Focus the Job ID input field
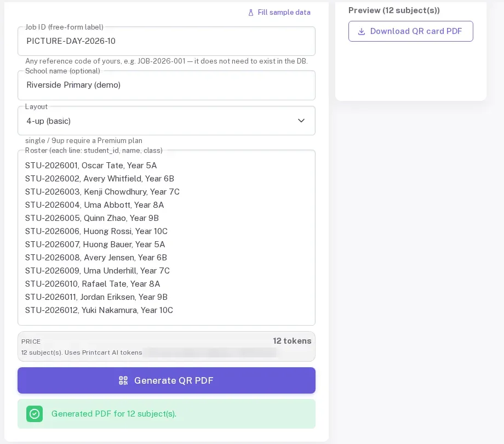 pos(167,41)
